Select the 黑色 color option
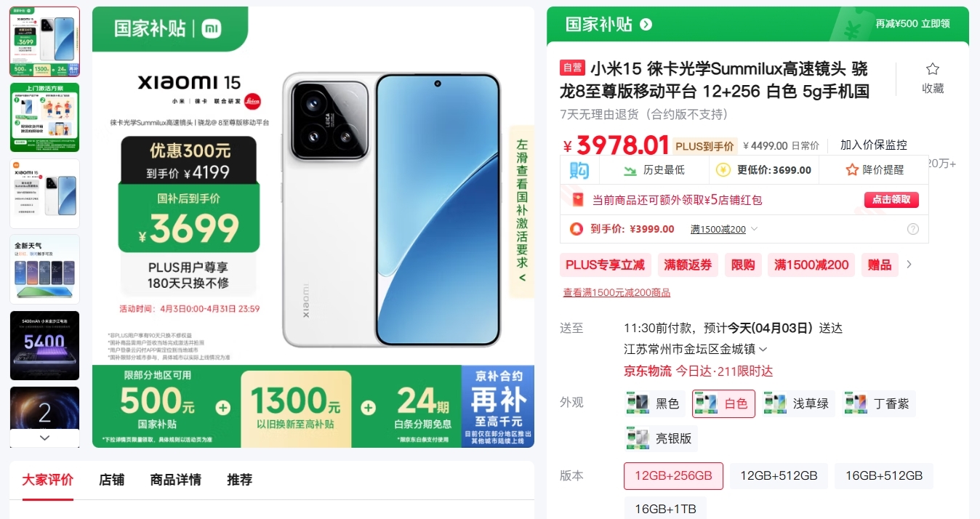Screen dimensions: 980x519 [x=654, y=403]
